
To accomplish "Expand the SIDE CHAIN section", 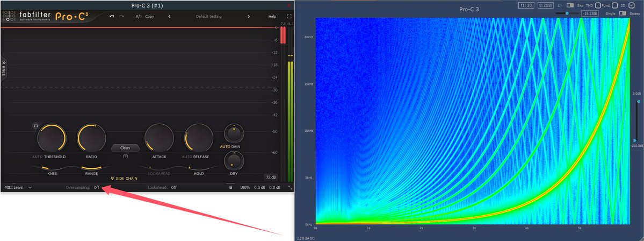I will [124, 179].
